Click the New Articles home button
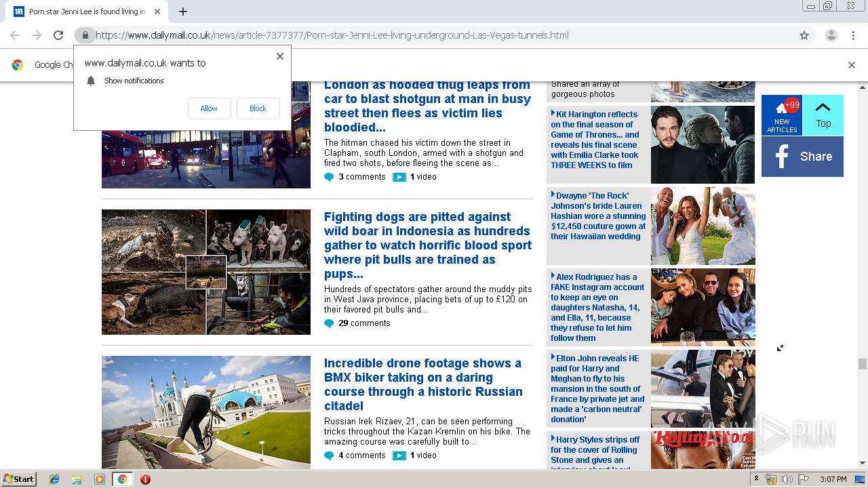This screenshot has height=488, width=868. 782,115
